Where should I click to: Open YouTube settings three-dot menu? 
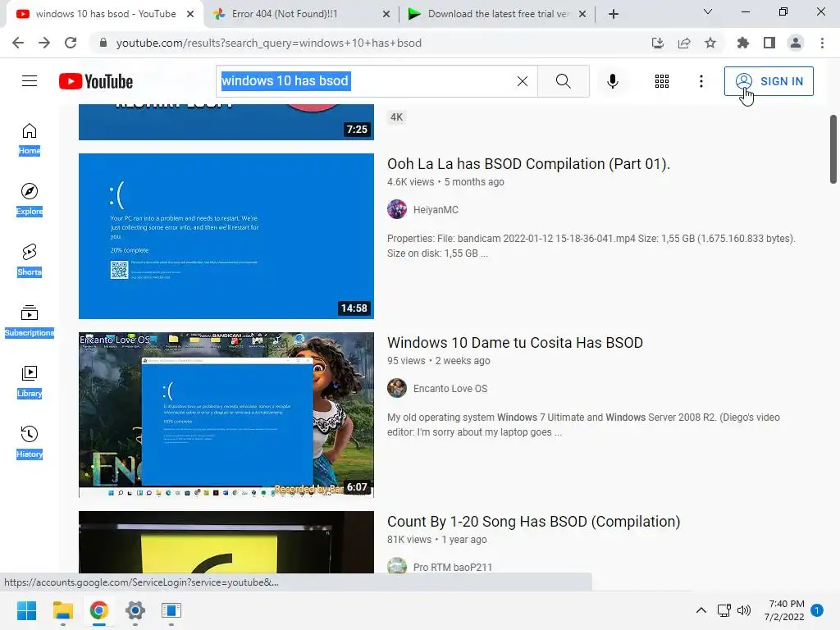[x=701, y=81]
